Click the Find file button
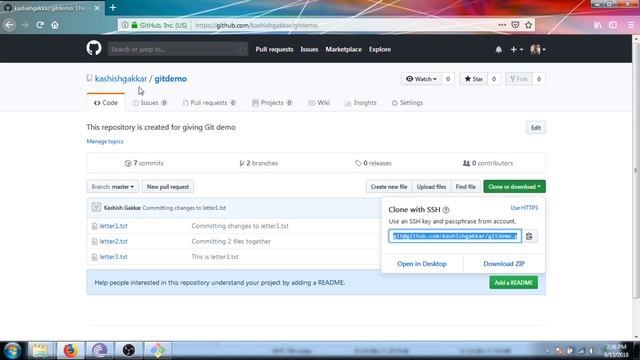 coord(465,187)
